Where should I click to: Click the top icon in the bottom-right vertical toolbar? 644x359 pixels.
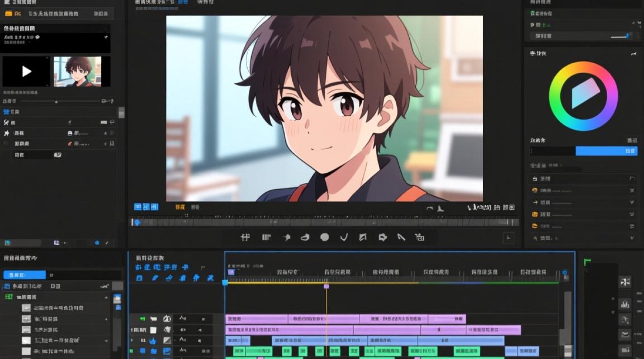pyautogui.click(x=625, y=282)
